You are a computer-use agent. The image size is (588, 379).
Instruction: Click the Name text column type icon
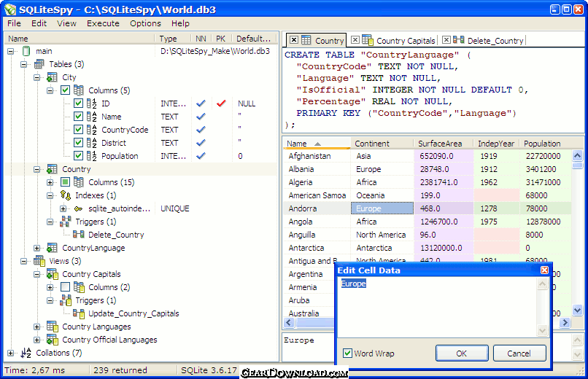(91, 117)
